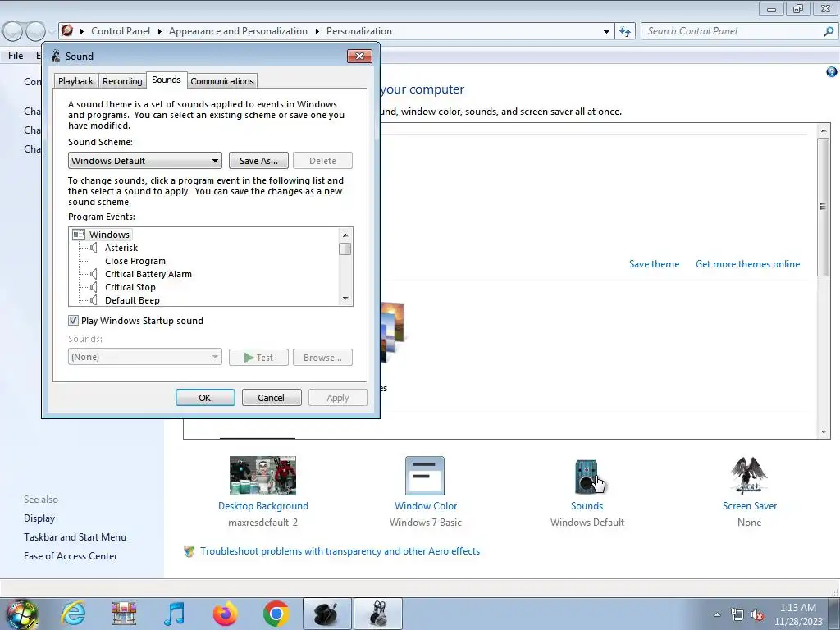Viewport: 840px width, 630px height.
Task: Select Close Program event
Action: pos(135,261)
